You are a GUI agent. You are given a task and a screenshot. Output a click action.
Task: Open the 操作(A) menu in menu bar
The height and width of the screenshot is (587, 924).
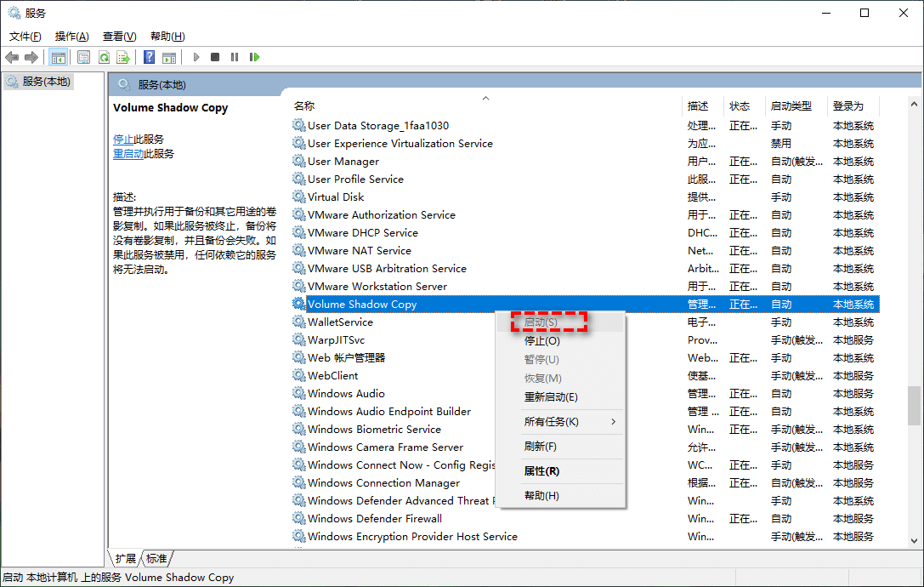coord(71,37)
